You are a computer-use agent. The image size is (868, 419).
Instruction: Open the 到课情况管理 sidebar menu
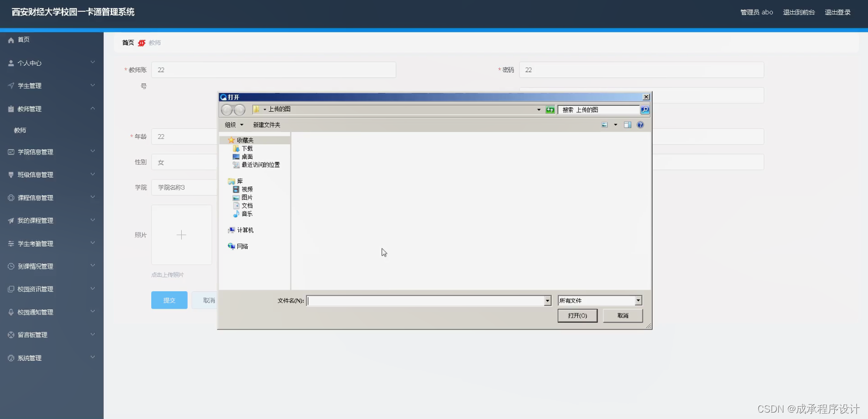point(52,266)
